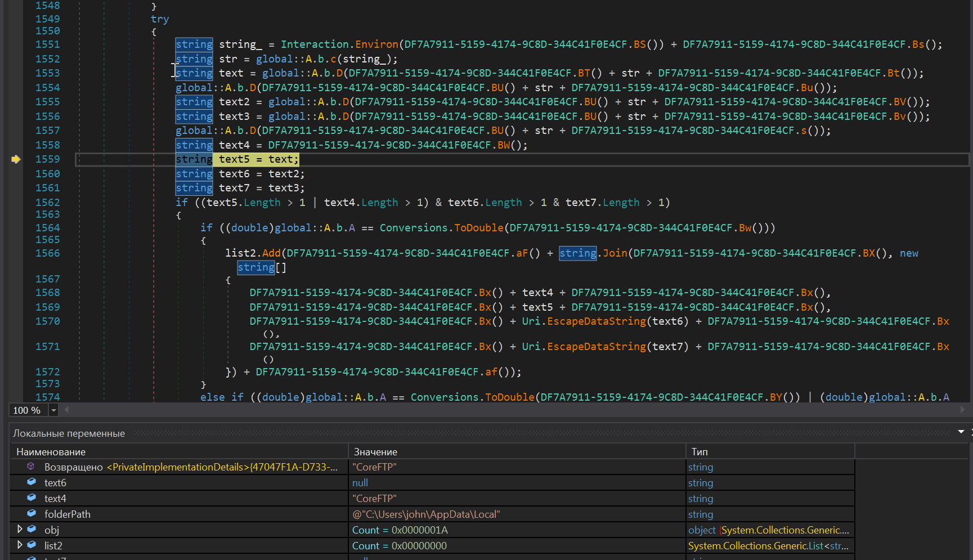Viewport: 973px width, 560px height.
Task: Expand the list2 variable tree node
Action: pos(20,545)
